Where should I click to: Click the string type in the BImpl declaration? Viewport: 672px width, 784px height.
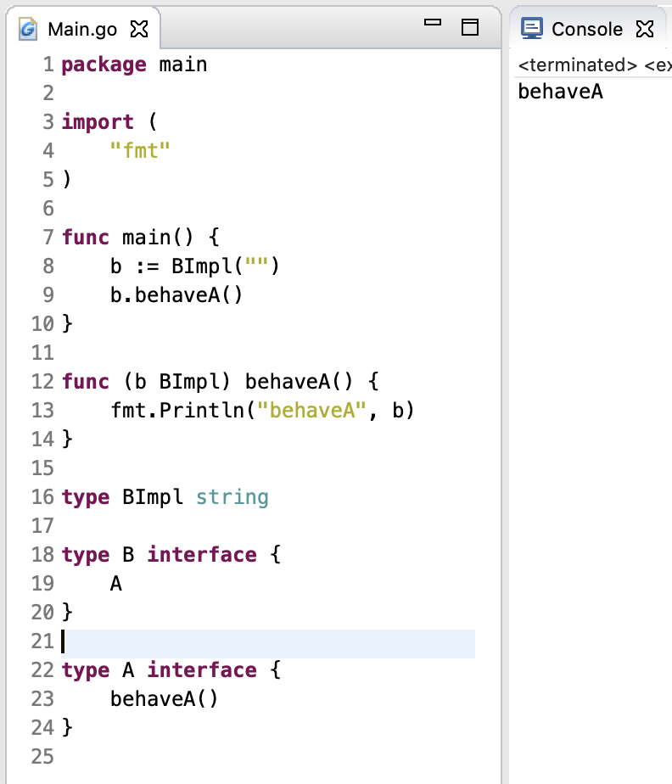coord(232,497)
